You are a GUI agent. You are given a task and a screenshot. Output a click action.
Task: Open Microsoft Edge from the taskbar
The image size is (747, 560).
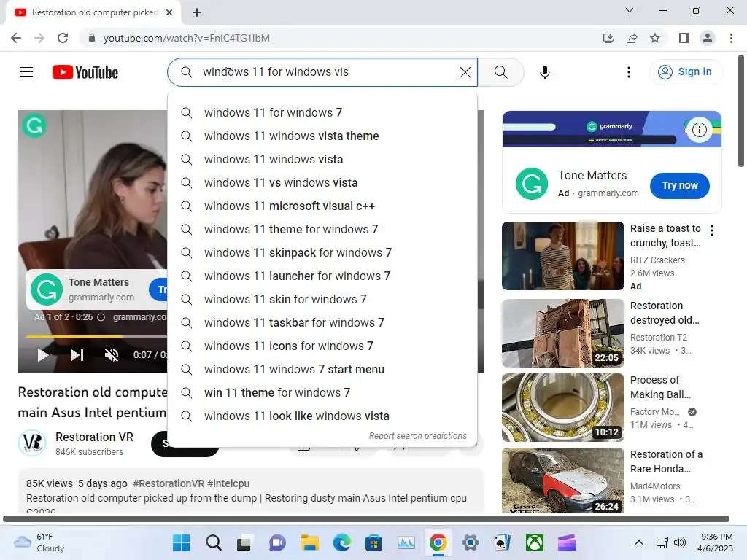(341, 542)
